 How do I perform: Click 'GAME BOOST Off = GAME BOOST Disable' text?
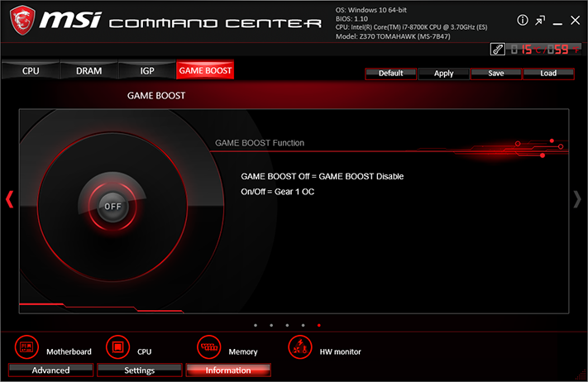point(323,176)
